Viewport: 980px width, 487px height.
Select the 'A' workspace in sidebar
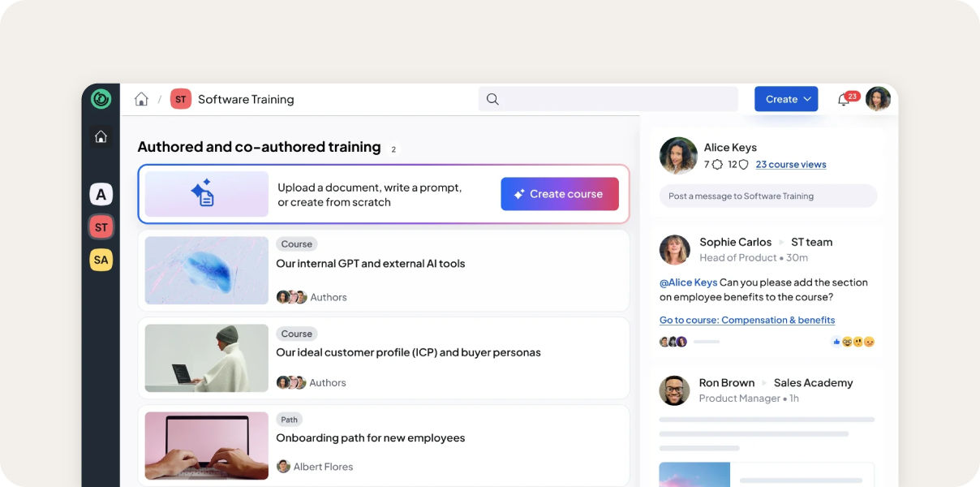coord(101,195)
